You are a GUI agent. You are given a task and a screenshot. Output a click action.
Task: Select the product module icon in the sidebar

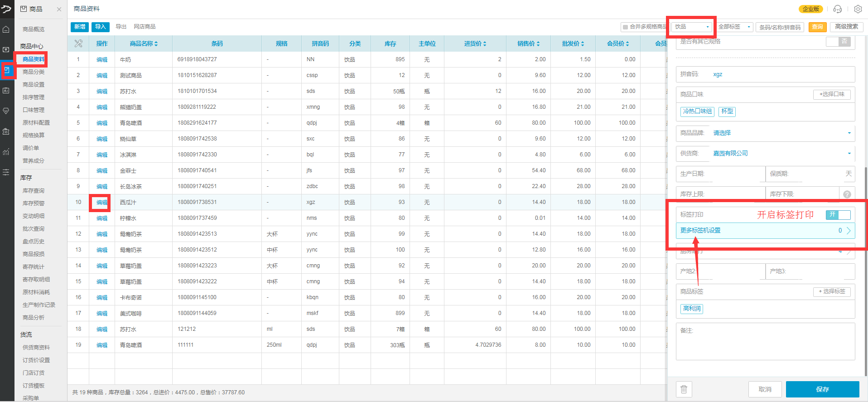coord(6,70)
